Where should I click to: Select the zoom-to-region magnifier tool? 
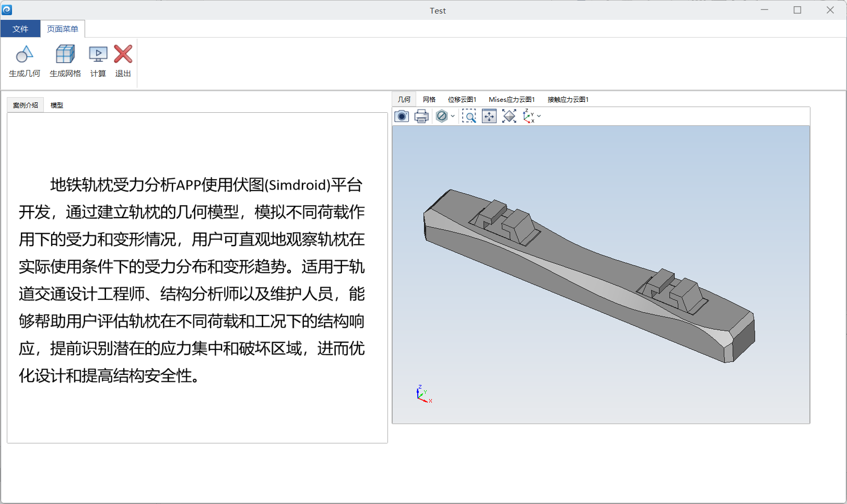click(469, 116)
